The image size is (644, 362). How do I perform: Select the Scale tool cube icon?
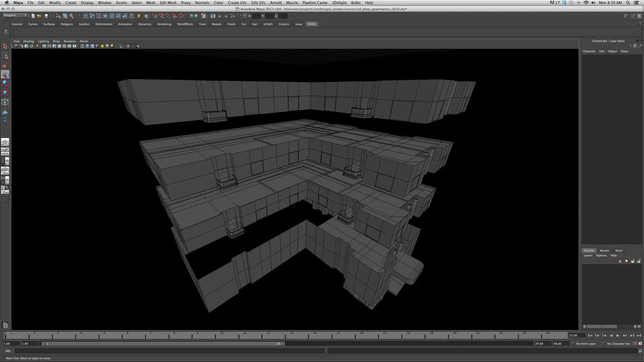click(5, 93)
